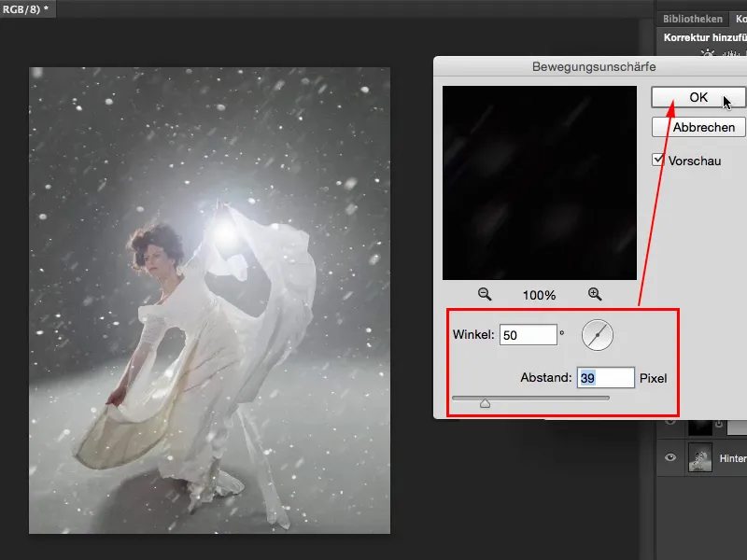Click the Winkel angle input field
The height and width of the screenshot is (560, 747).
(x=528, y=335)
